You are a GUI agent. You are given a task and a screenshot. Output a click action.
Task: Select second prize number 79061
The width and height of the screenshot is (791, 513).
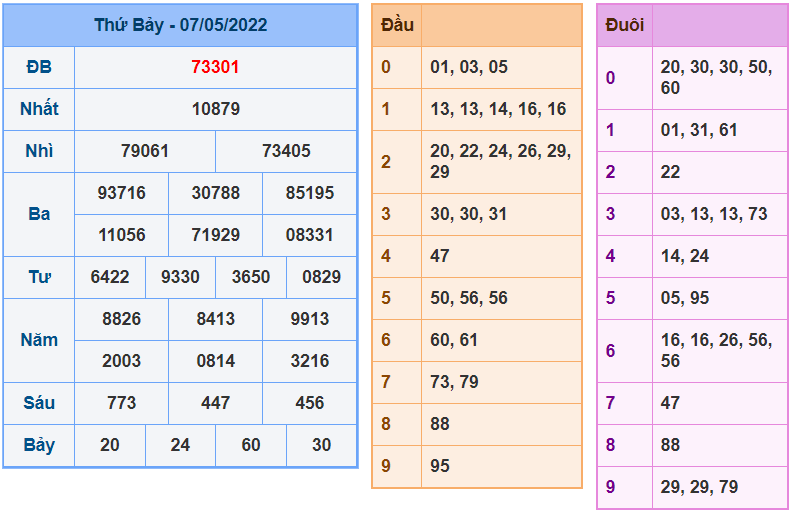[x=145, y=150]
